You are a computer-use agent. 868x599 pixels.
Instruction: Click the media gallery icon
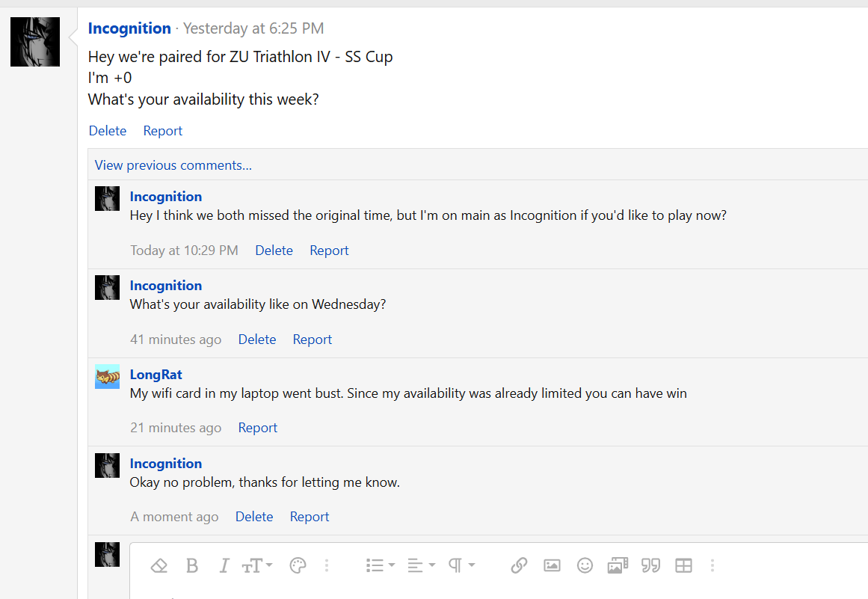click(618, 565)
